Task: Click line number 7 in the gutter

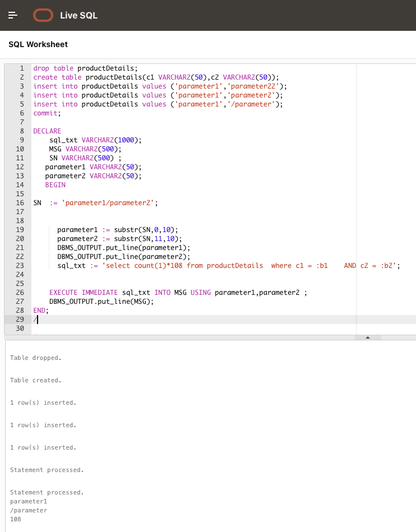Action: click(x=22, y=122)
